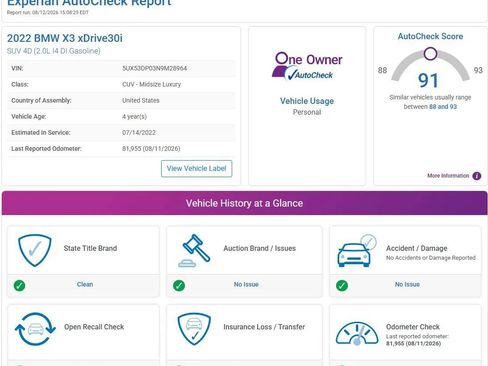
Task: Click No Accidents or Damage Reported text
Action: [x=431, y=258]
